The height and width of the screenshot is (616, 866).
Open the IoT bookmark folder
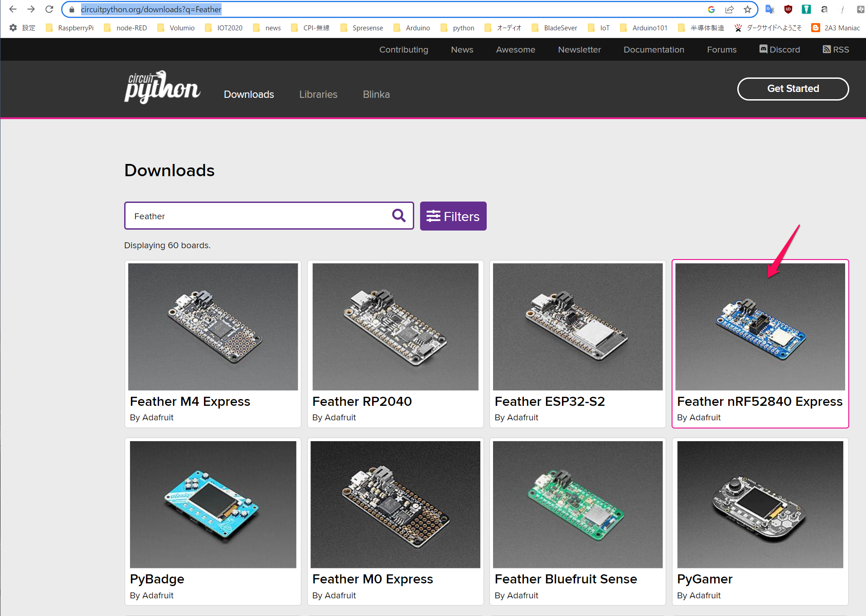point(599,28)
